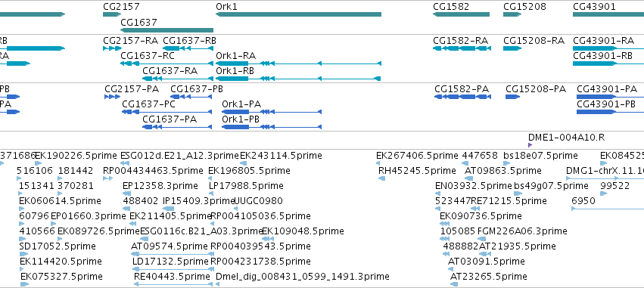Open the CG43901-RB transcript label

(603, 56)
